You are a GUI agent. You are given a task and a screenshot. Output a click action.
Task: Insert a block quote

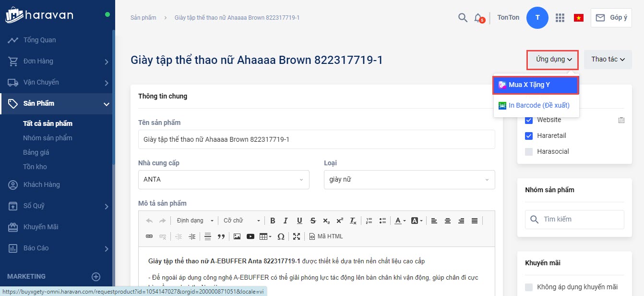(x=221, y=236)
